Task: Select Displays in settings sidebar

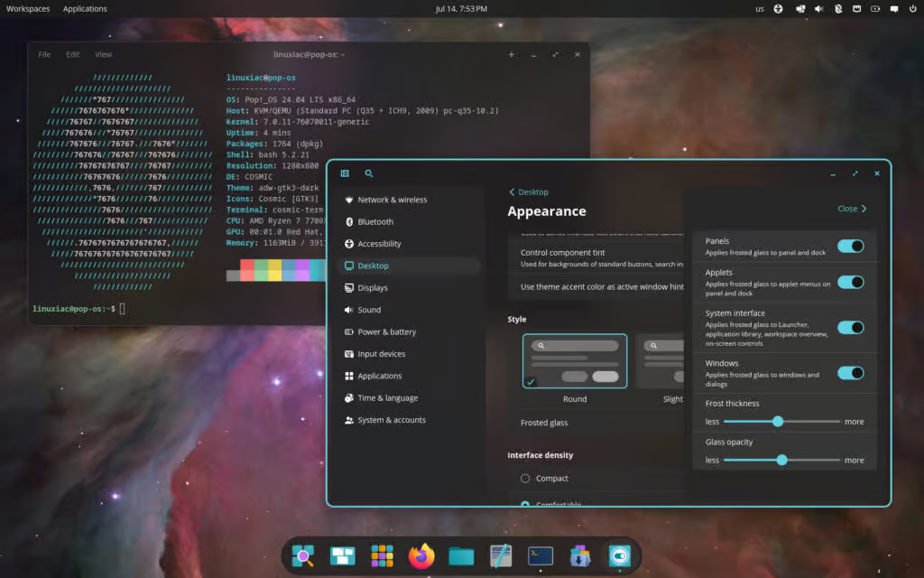Action: coord(410,288)
